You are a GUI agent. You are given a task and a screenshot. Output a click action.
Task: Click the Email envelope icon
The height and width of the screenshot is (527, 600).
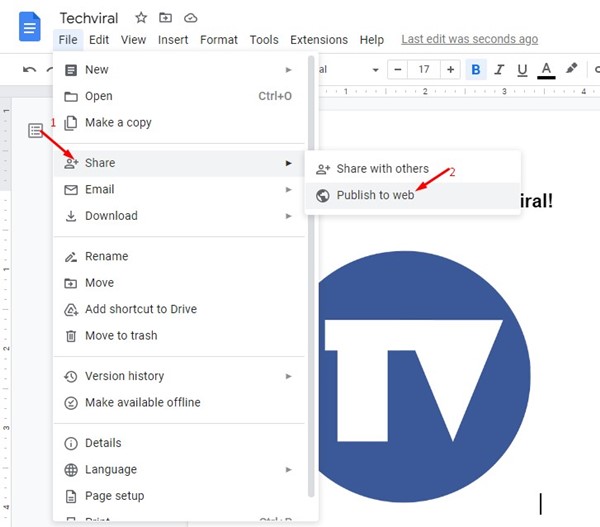click(71, 190)
